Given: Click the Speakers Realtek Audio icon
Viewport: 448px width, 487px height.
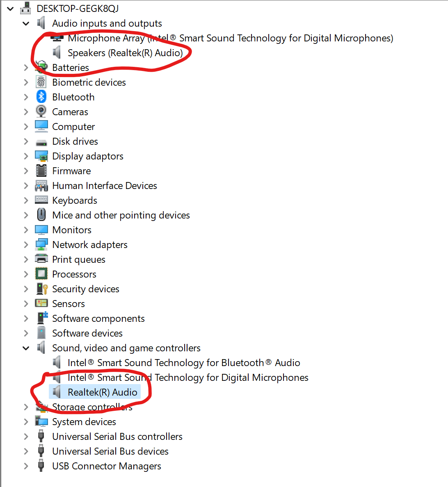Looking at the screenshot, I should coord(57,52).
